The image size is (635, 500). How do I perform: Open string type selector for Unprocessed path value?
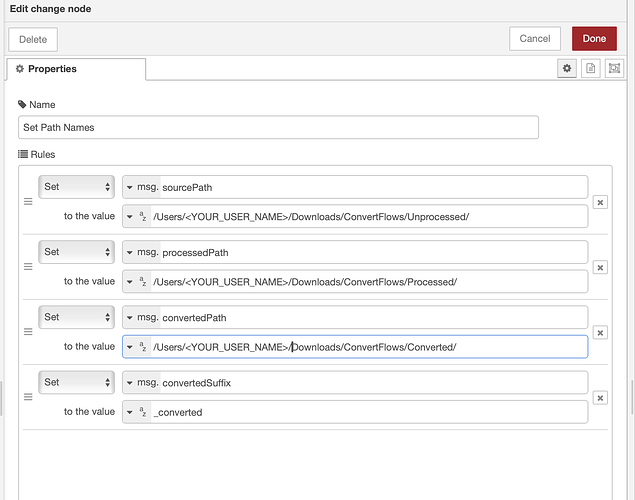[x=137, y=217]
